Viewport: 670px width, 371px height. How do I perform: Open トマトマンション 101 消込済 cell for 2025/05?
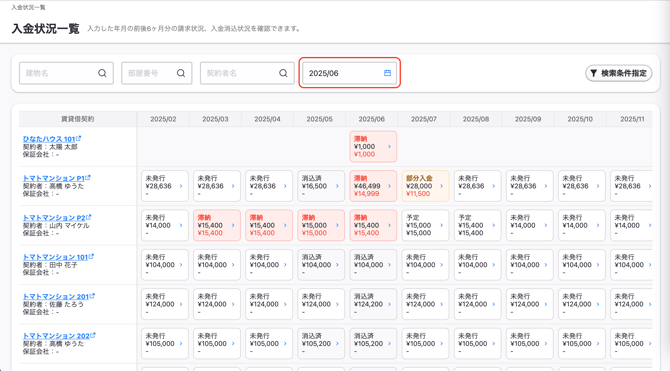click(x=321, y=265)
